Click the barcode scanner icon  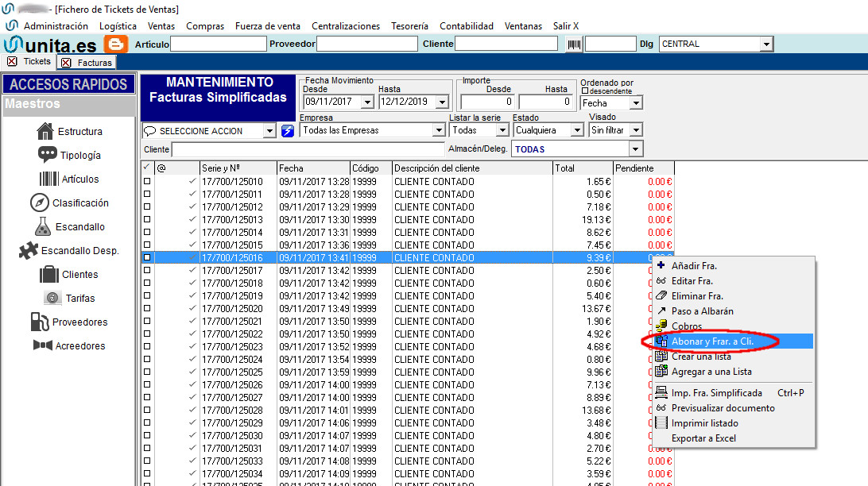(574, 44)
